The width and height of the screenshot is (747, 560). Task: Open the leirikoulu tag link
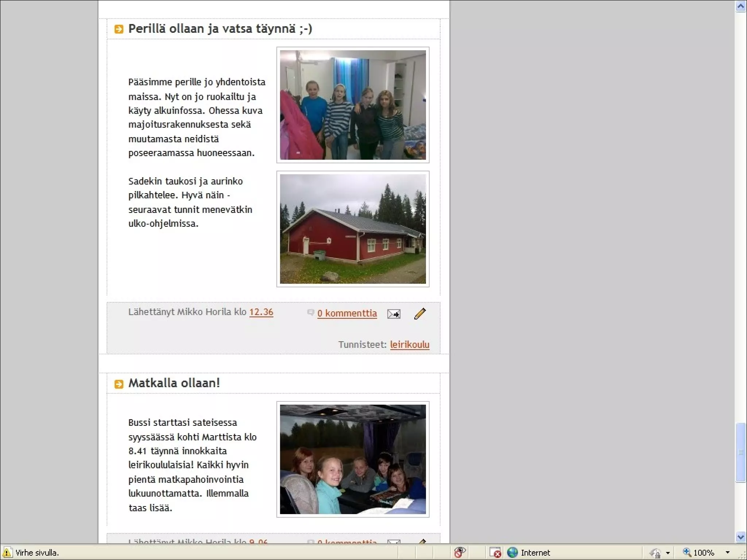click(x=409, y=345)
